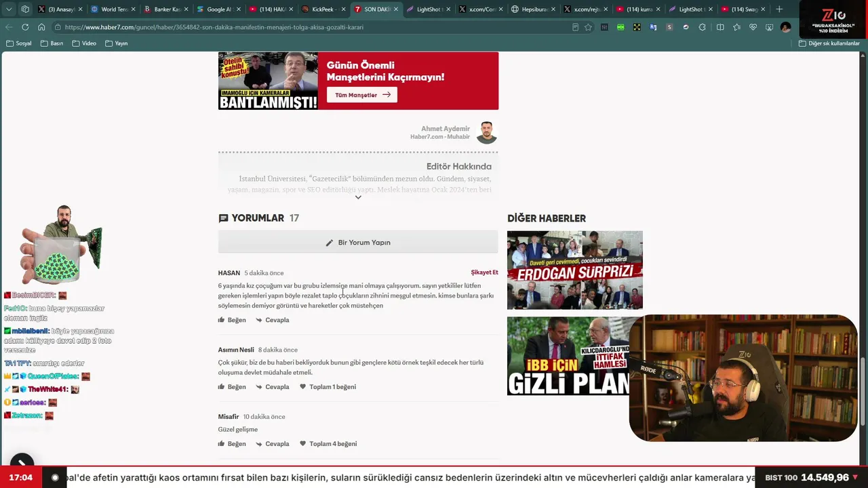868x488 pixels.
Task: Open the new tab plus button
Action: [779, 9]
